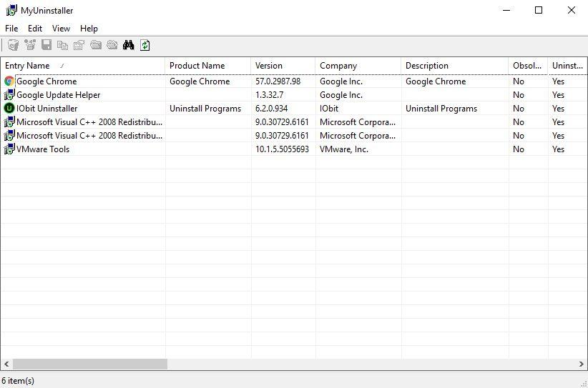Viewport: 588px width, 388px height.
Task: Click the Uninstall Selected Software toolbar icon
Action: [x=14, y=45]
